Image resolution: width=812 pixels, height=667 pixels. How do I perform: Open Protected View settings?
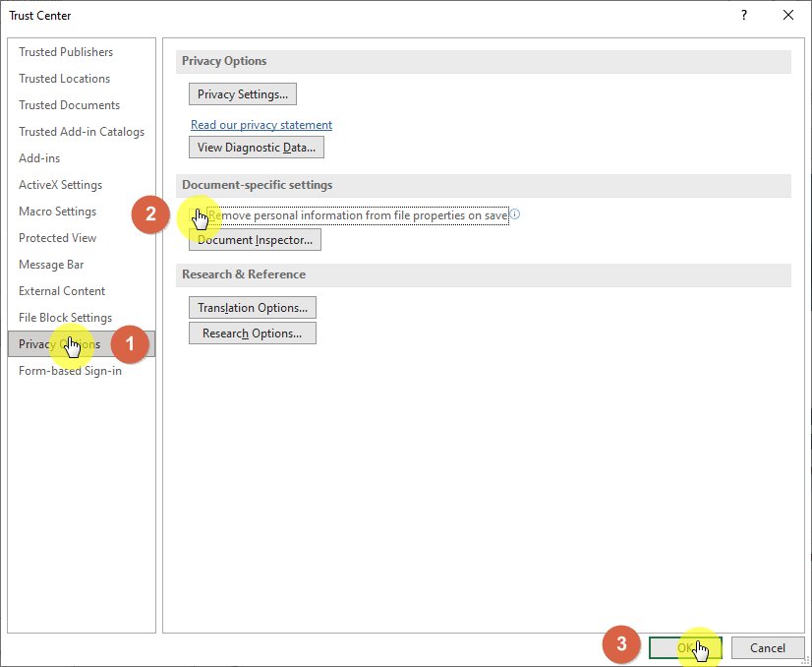click(57, 238)
